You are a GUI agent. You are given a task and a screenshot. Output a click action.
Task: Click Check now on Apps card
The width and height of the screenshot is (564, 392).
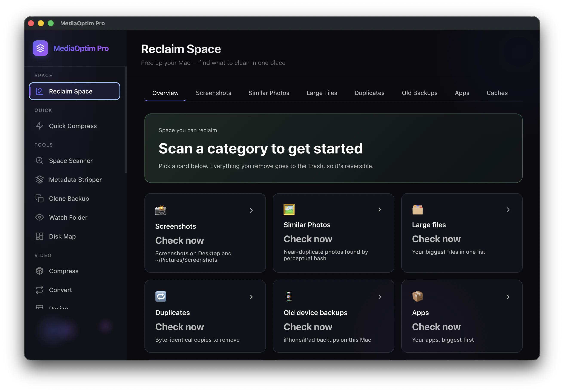(436, 327)
